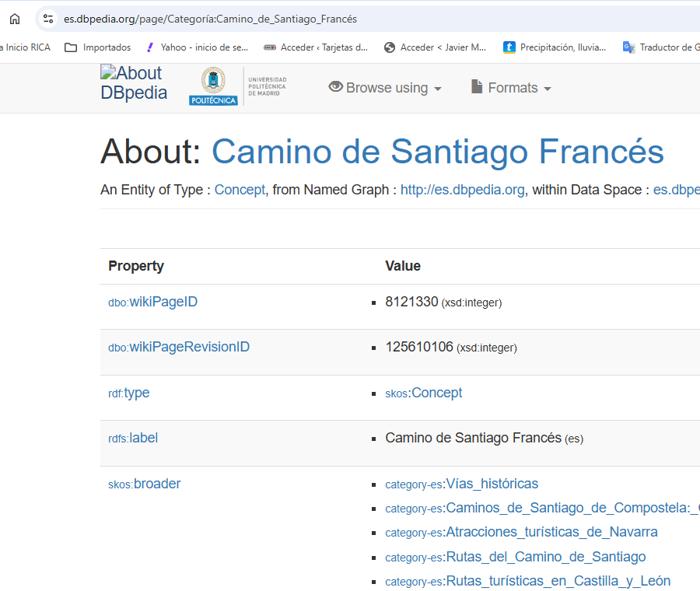
Task: Open Atracciones_turísticas_de_Navarra category link
Action: pyautogui.click(x=521, y=532)
